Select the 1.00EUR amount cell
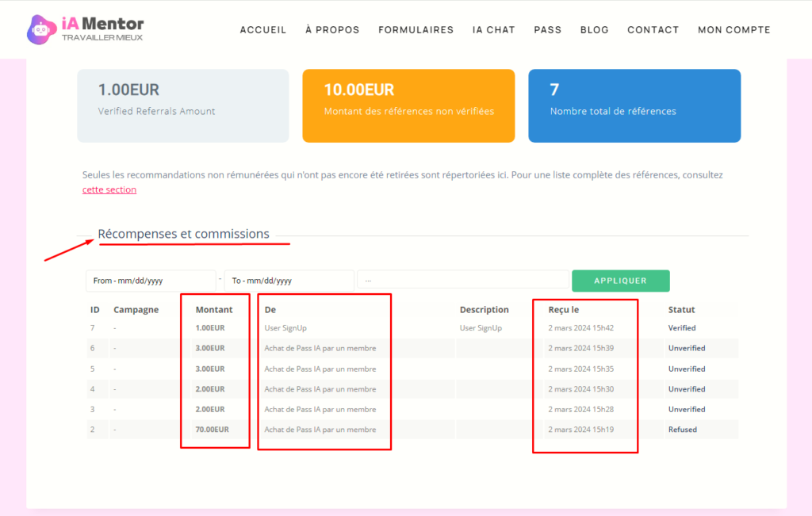The image size is (812, 516). click(209, 327)
